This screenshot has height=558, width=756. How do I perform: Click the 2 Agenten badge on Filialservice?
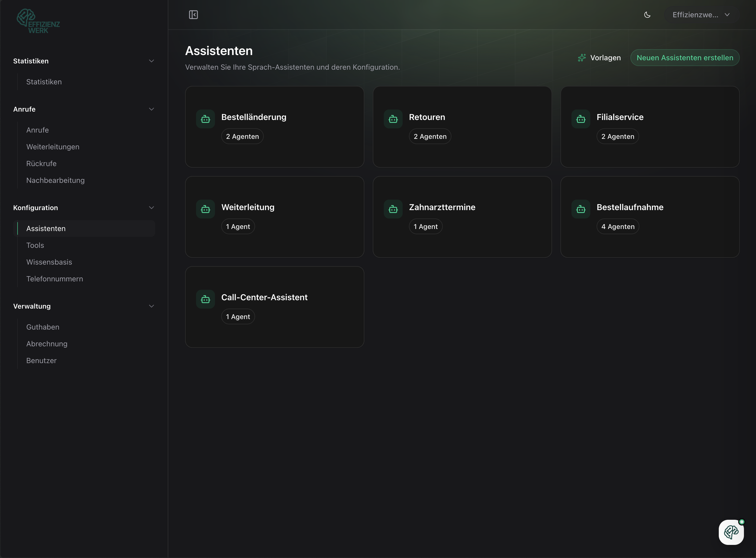click(618, 136)
